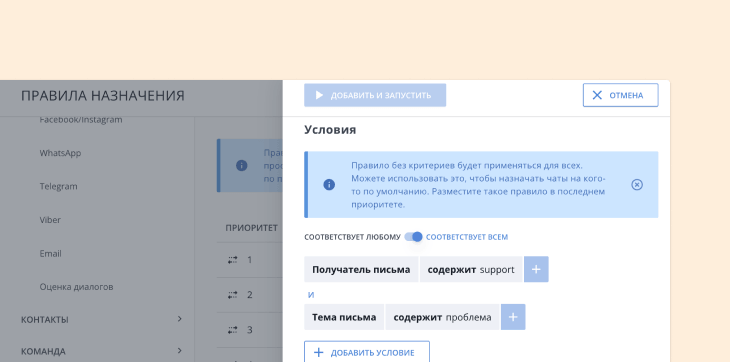The width and height of the screenshot is (730, 362).
Task: Click the Правила назначения page title
Action: [102, 96]
